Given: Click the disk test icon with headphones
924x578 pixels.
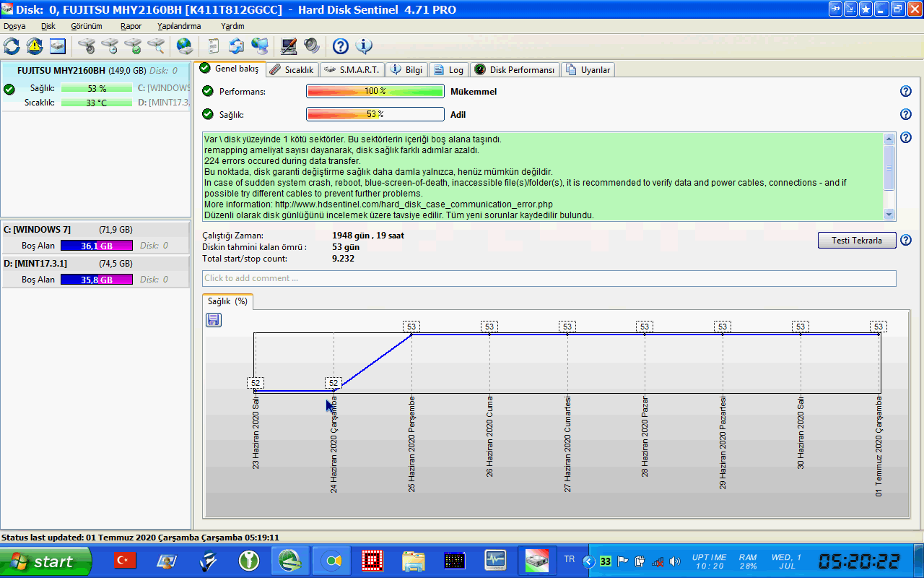Looking at the screenshot, I should tap(87, 46).
